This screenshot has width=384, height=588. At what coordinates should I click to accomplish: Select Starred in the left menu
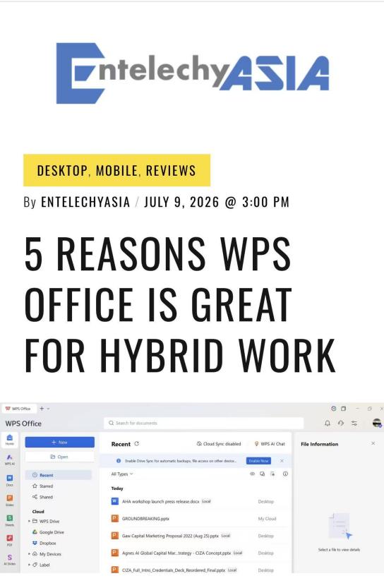43,486
